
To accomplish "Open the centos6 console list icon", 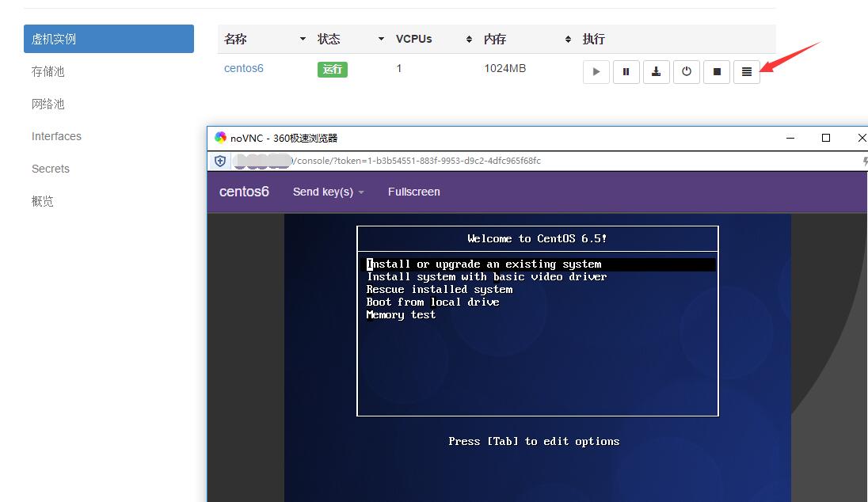I will 747,72.
